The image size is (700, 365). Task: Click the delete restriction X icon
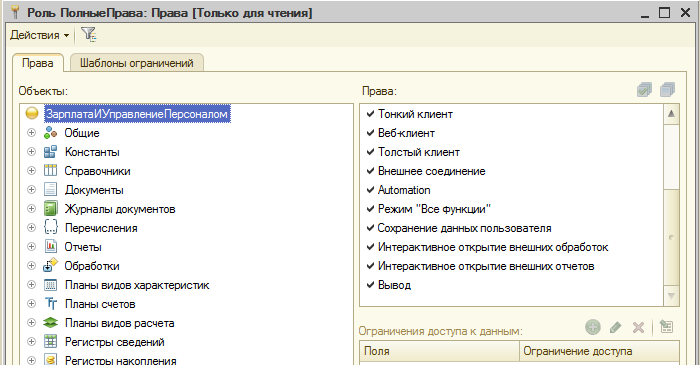coord(638,328)
